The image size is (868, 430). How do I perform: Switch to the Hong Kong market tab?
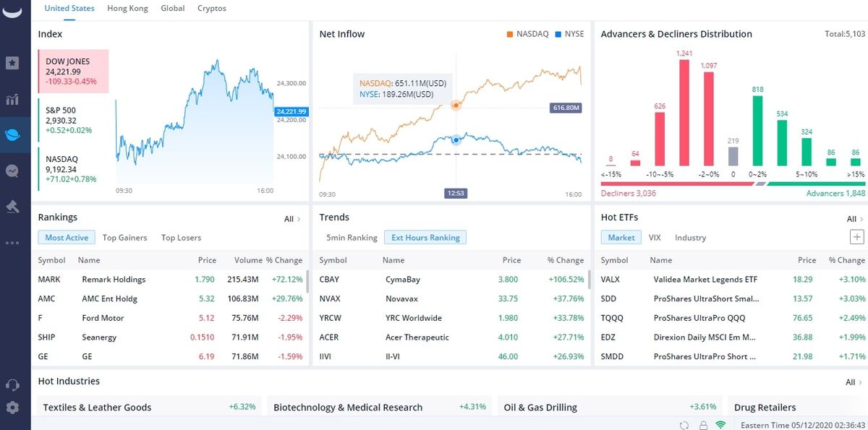[127, 8]
